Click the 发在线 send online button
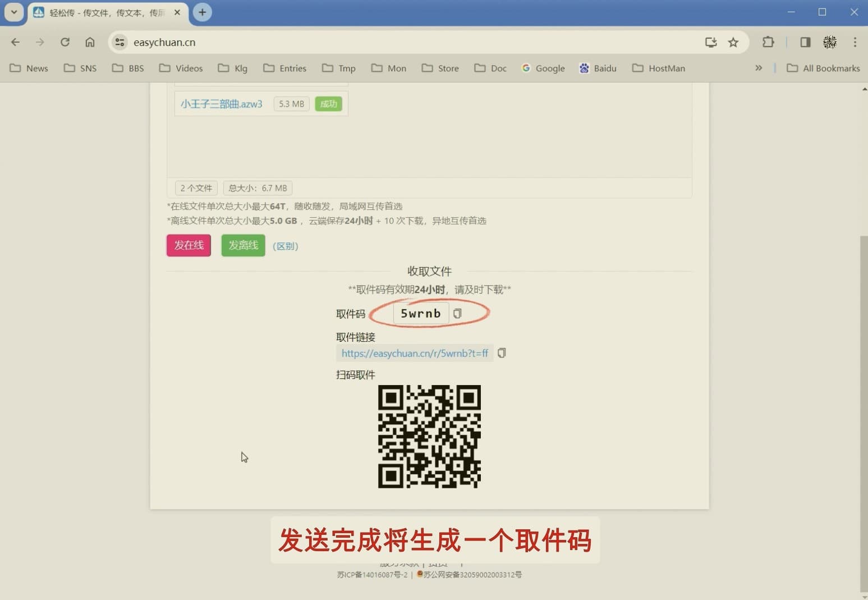The width and height of the screenshot is (868, 600). [189, 245]
